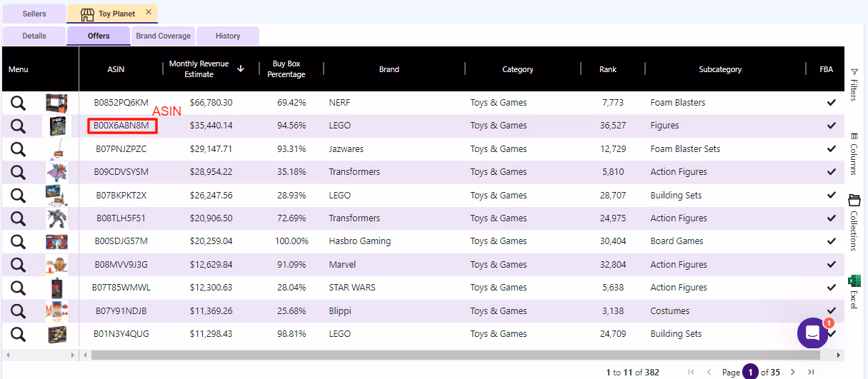This screenshot has width=868, height=379.
Task: Open the Brand Coverage tab
Action: [x=164, y=36]
